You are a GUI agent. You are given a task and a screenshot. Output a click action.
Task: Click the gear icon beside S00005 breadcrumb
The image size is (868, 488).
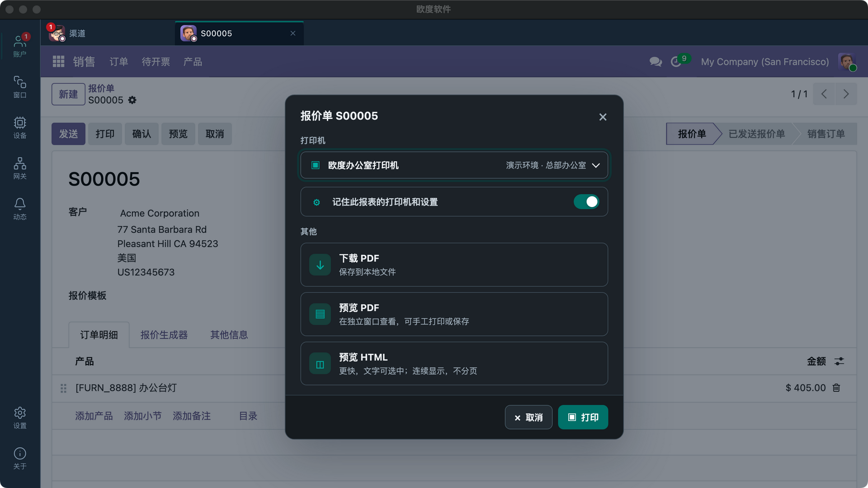click(132, 100)
